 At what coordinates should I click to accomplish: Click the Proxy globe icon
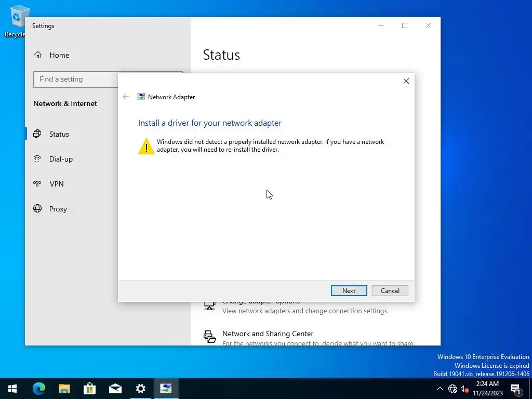[x=37, y=208]
